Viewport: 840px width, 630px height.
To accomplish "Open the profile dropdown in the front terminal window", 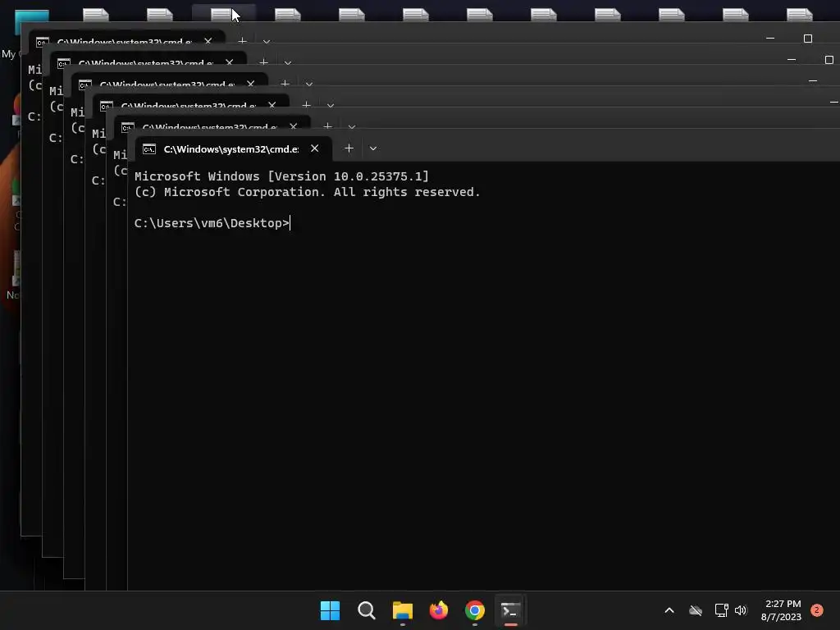I will (373, 148).
